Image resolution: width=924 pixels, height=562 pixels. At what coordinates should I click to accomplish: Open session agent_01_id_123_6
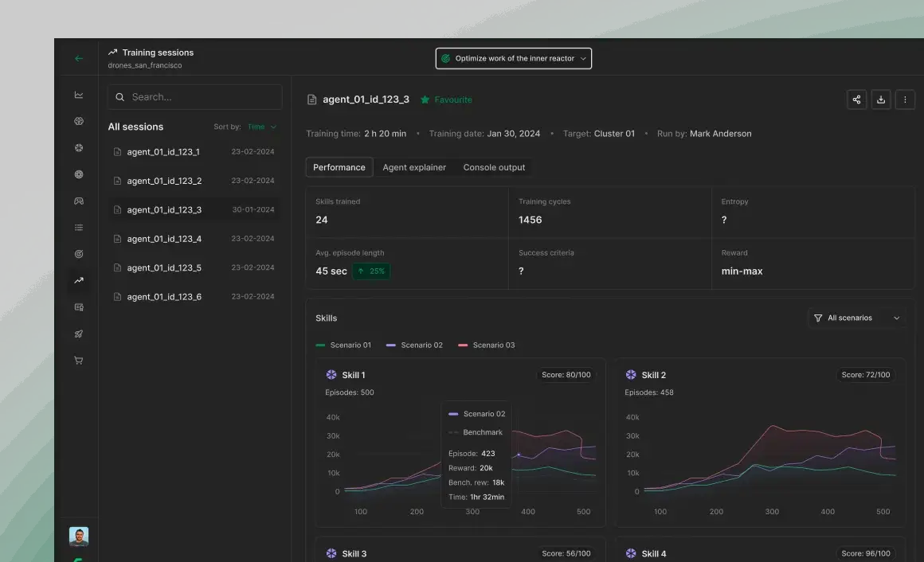pyautogui.click(x=194, y=296)
